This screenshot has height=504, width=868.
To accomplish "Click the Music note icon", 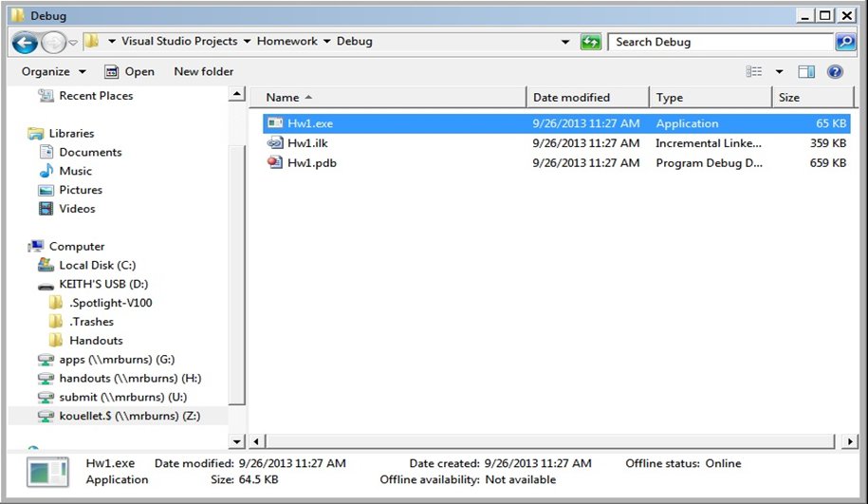I will (x=46, y=171).
